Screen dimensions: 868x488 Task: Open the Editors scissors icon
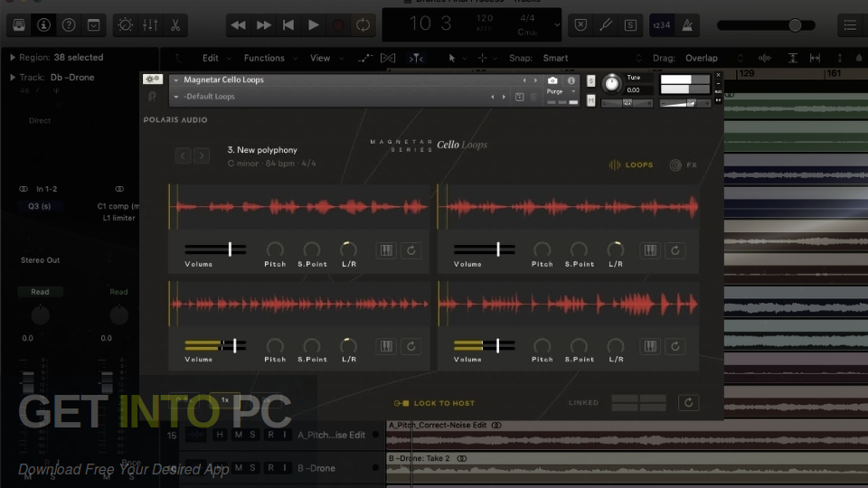point(175,25)
